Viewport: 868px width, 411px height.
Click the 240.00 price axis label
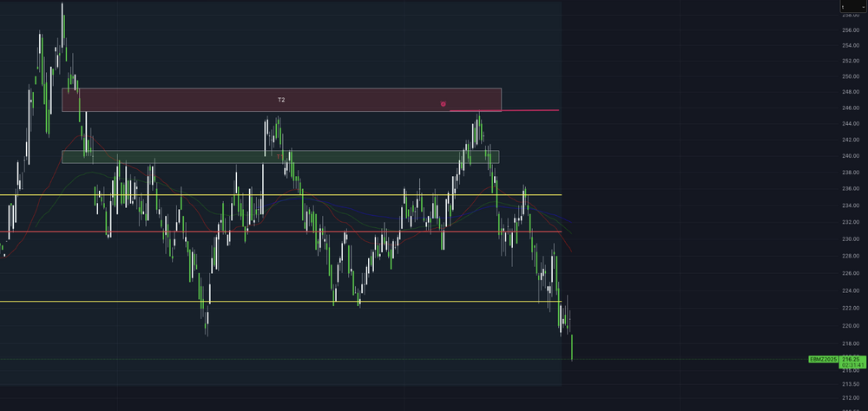click(x=850, y=156)
